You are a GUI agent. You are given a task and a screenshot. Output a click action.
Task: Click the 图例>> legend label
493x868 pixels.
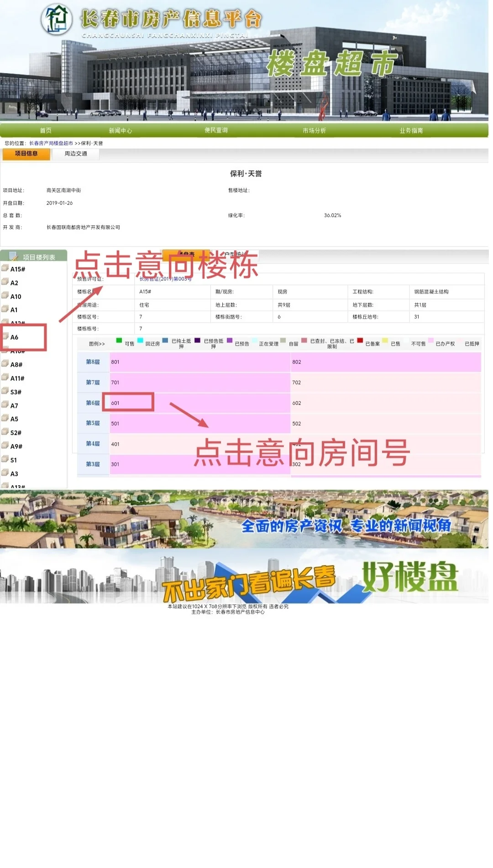point(97,344)
